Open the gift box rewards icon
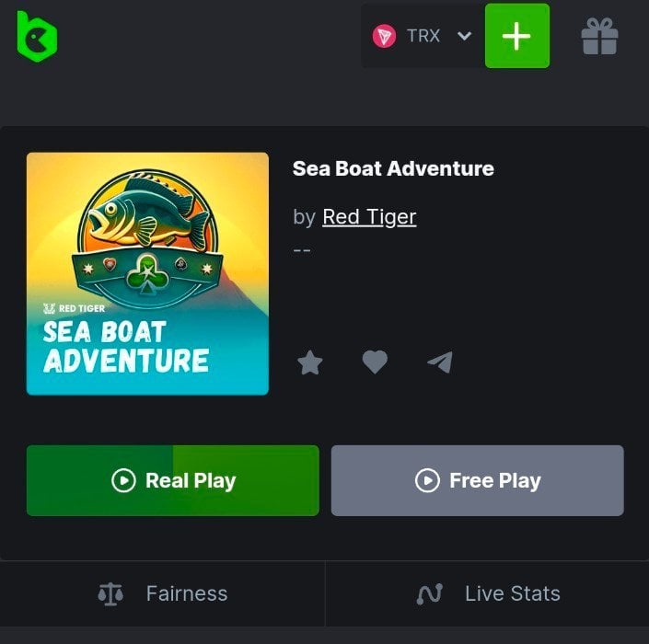Image resolution: width=649 pixels, height=644 pixels. pos(599,37)
